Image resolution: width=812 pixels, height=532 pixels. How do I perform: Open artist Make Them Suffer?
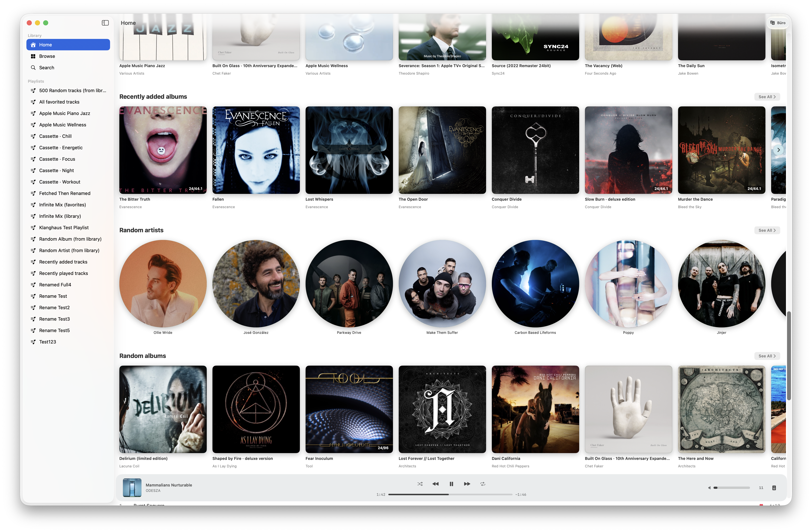coord(442,284)
